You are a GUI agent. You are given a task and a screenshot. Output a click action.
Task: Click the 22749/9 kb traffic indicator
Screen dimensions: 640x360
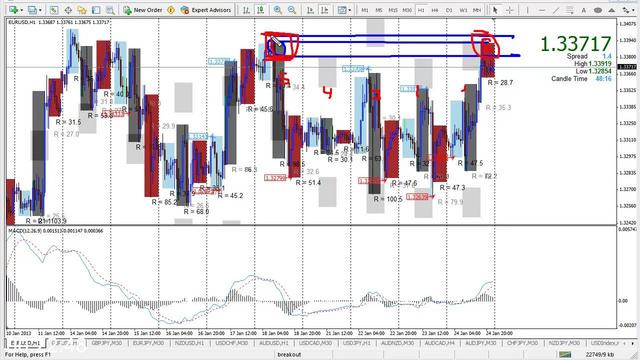pyautogui.click(x=600, y=355)
